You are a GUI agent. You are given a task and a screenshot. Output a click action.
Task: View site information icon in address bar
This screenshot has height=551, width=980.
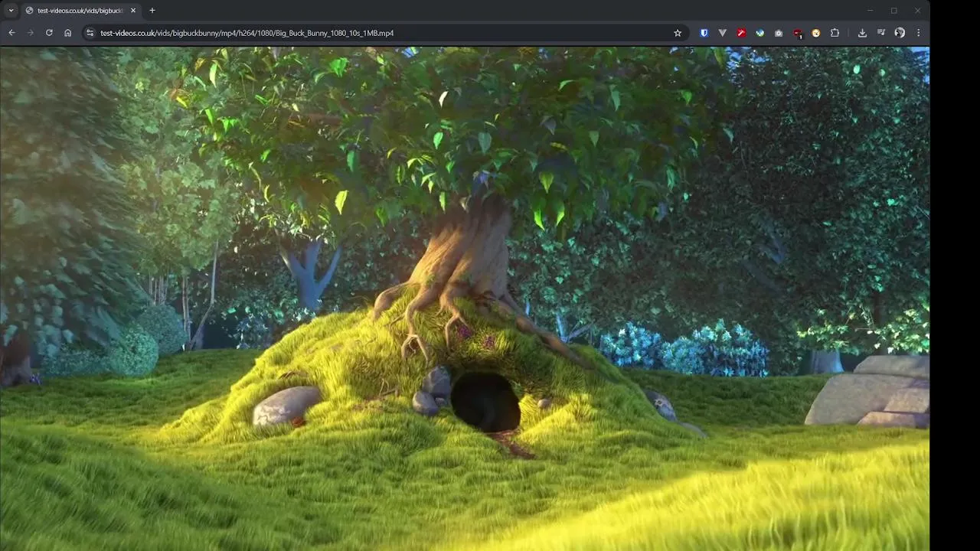click(90, 33)
